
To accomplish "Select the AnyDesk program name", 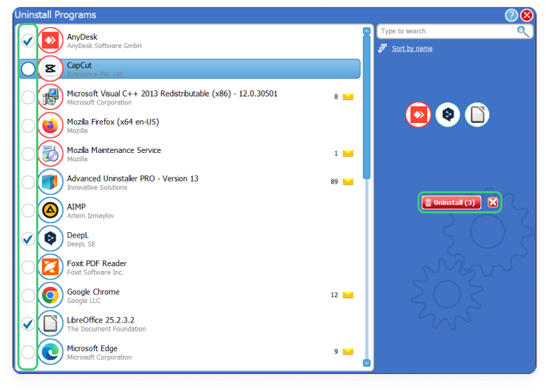I will (x=82, y=37).
